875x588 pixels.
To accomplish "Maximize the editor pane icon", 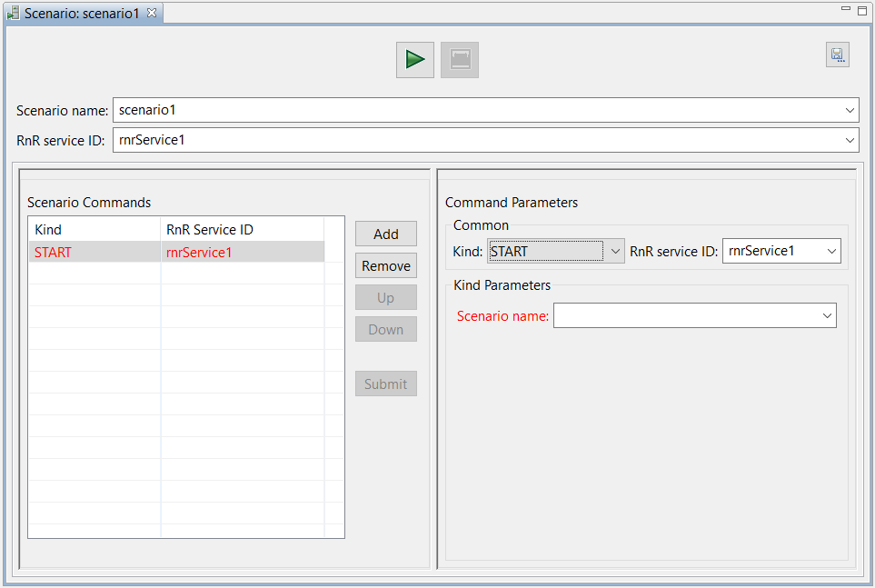I will click(x=862, y=10).
